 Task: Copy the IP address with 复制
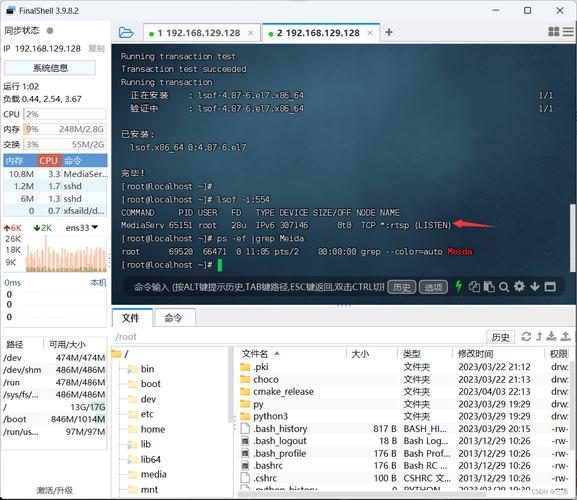coord(96,49)
